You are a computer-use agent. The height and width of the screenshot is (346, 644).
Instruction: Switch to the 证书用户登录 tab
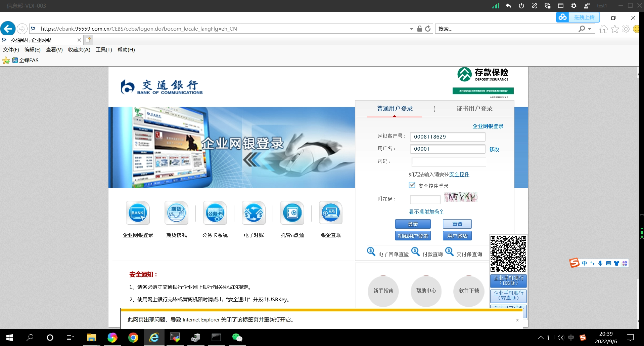474,109
